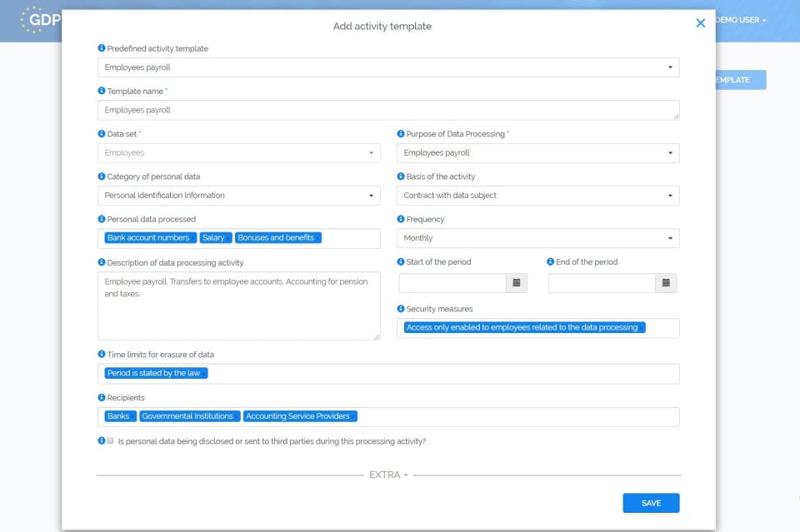The height and width of the screenshot is (532, 800).
Task: Open the calendar for Start of the period
Action: click(x=517, y=283)
